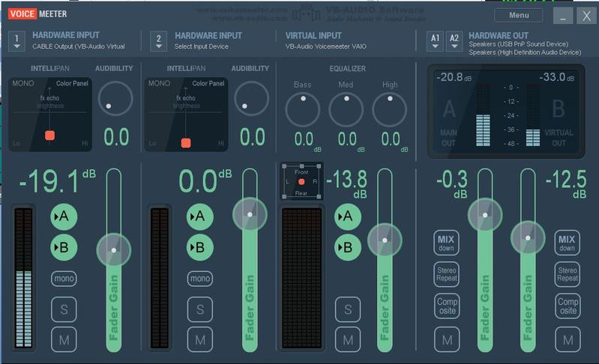Solo Hardware Input 2 with S button

click(x=200, y=309)
